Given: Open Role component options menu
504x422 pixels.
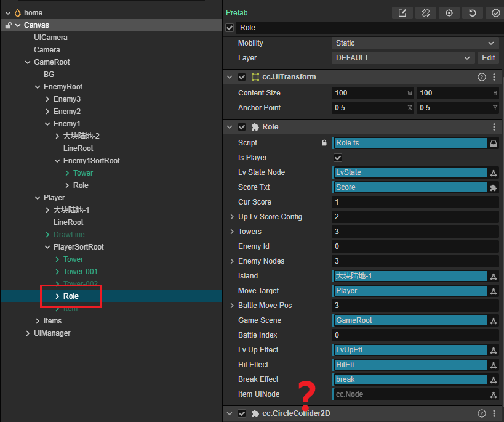Looking at the screenshot, I should 494,127.
